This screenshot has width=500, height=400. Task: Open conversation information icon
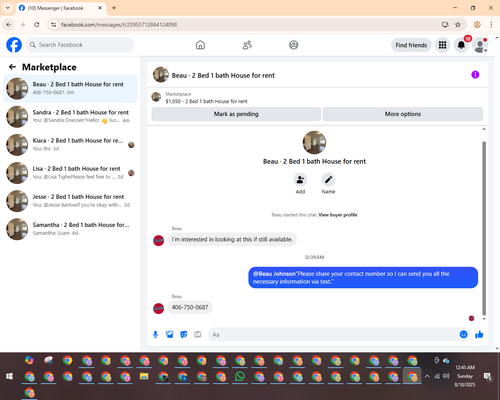coord(475,75)
